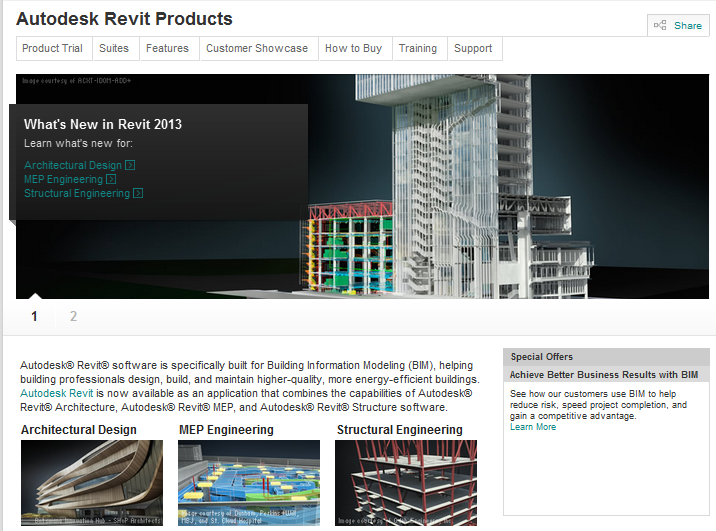The width and height of the screenshot is (716, 531).
Task: Click the Share icon at top right
Action: tap(660, 25)
